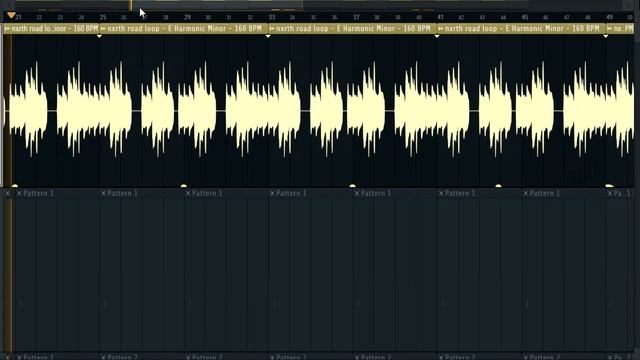Screen dimensions: 640x360
Task: Click bar number 33 in the timeline ruler
Action: pyautogui.click(x=272, y=17)
